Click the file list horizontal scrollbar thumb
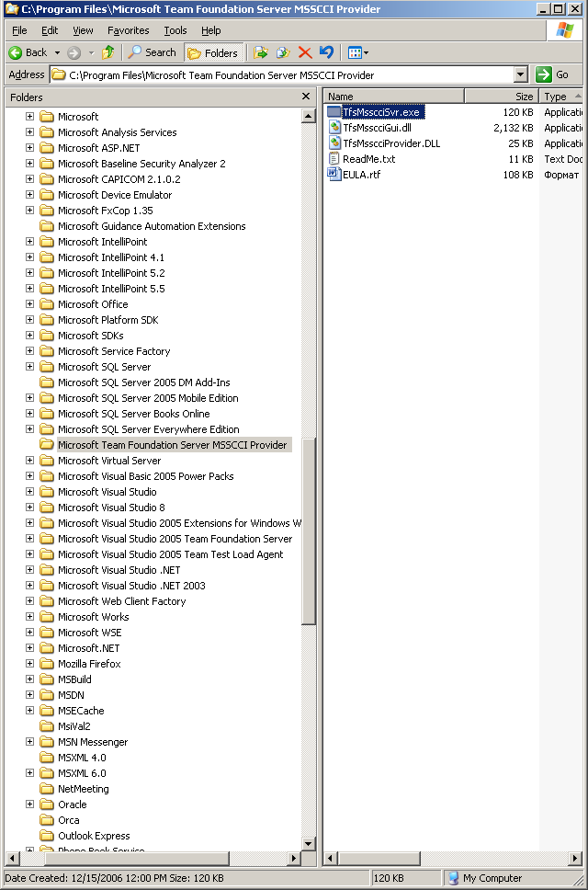Image resolution: width=588 pixels, height=890 pixels. tap(379, 858)
